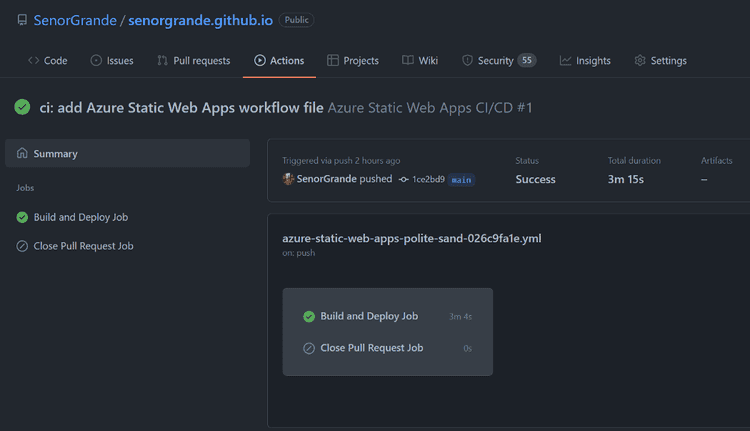The image size is (750, 431).
Task: Click the Security shield icon
Action: (x=467, y=60)
